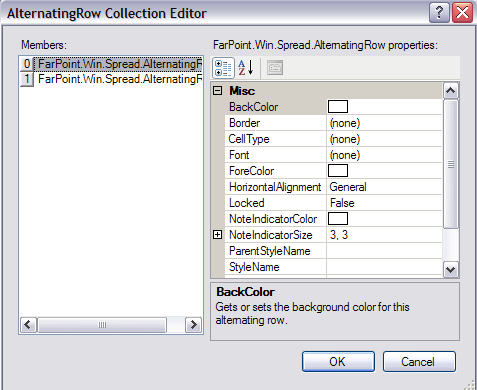Viewport: 477px width, 390px height.
Task: Click Members list scroll left arrow
Action: click(x=28, y=325)
